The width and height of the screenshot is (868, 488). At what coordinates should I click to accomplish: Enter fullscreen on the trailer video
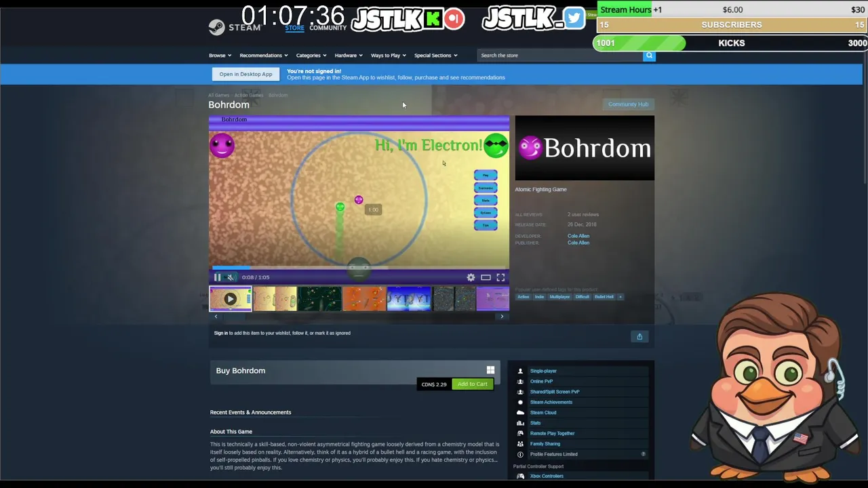pos(500,277)
